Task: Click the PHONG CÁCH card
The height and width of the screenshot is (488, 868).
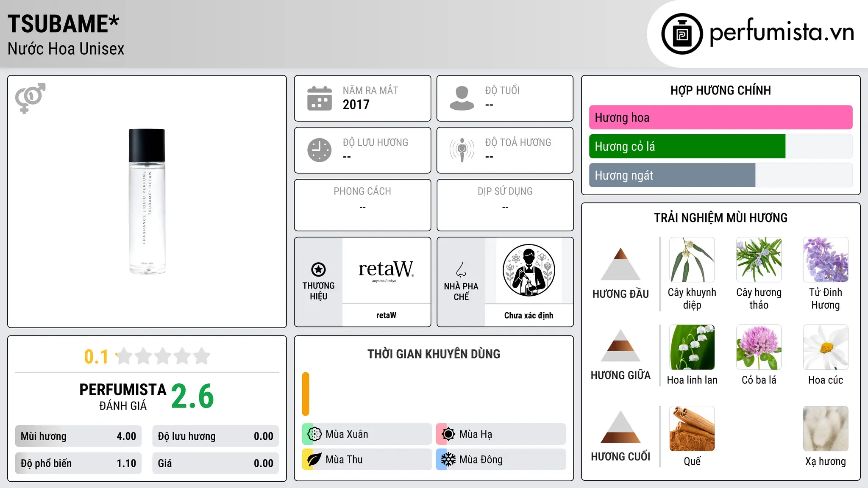Action: (362, 205)
